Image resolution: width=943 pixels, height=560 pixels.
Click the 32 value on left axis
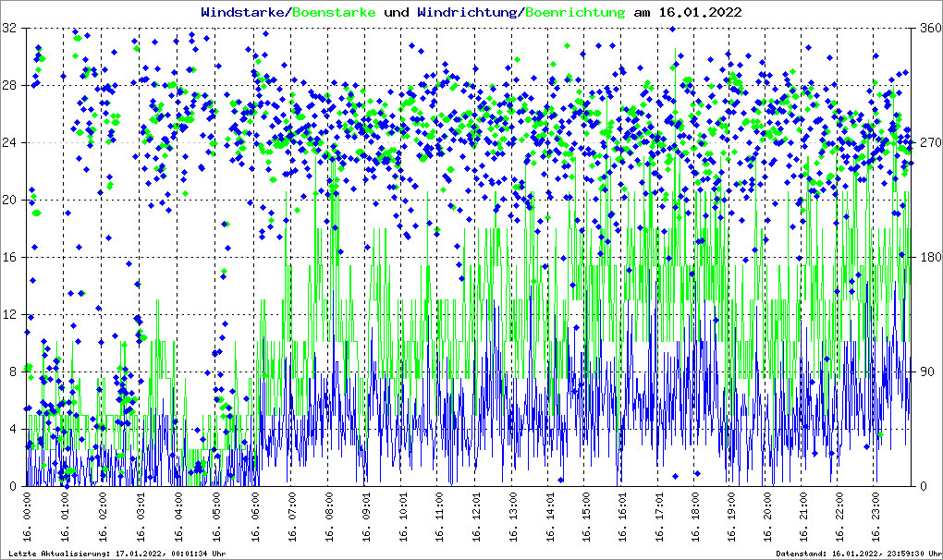(x=10, y=29)
